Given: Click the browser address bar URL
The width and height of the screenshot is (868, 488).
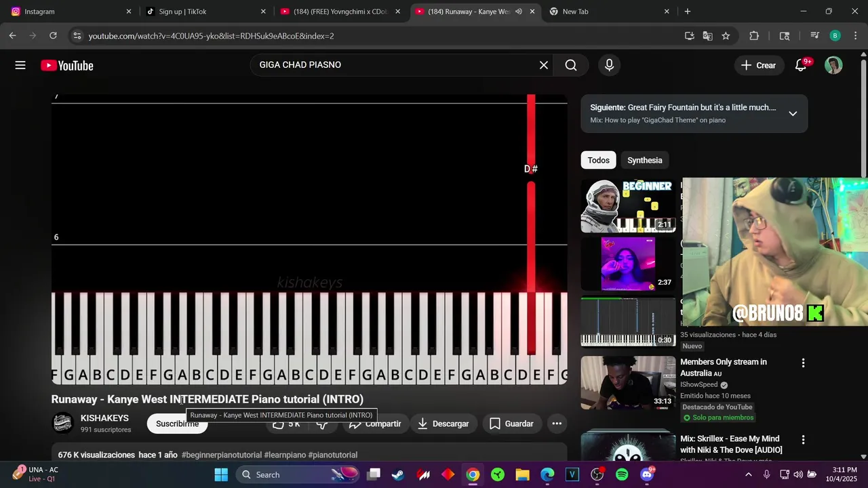Looking at the screenshot, I should point(211,36).
